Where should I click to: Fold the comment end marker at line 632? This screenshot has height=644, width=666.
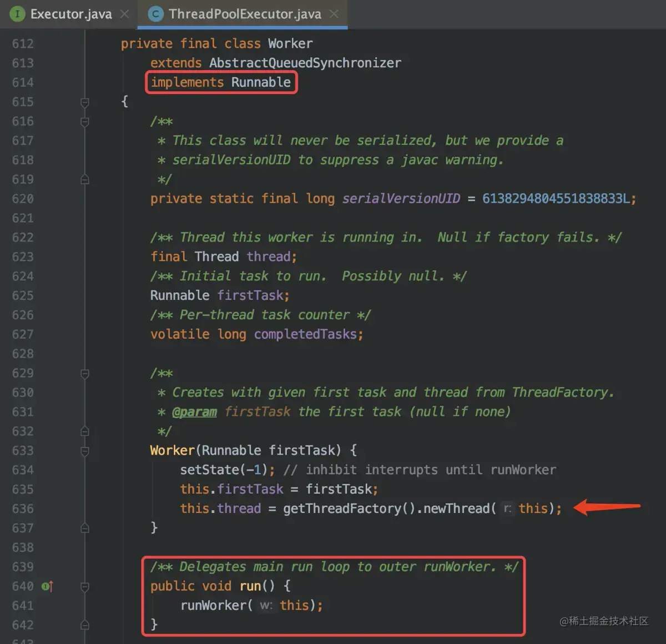click(x=85, y=431)
